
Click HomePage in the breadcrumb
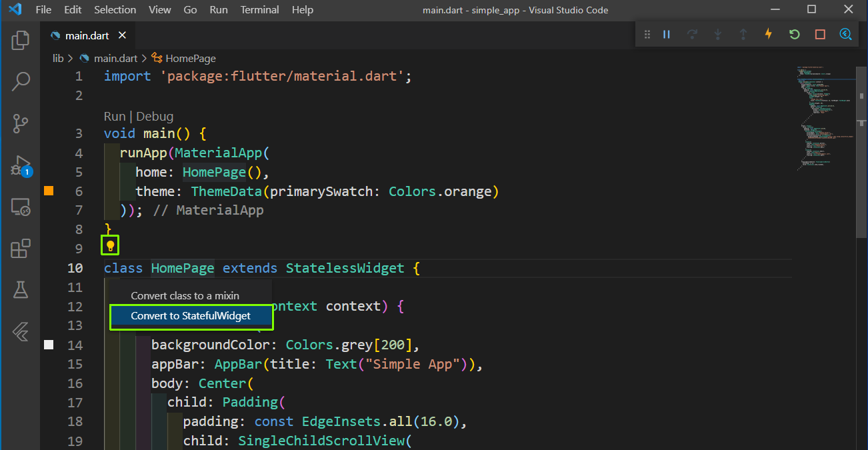pos(191,59)
